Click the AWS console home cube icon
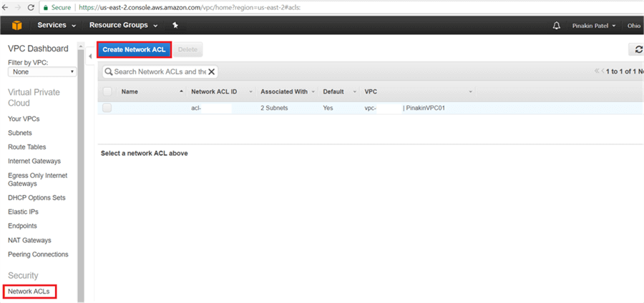The width and height of the screenshot is (644, 303). [x=16, y=26]
